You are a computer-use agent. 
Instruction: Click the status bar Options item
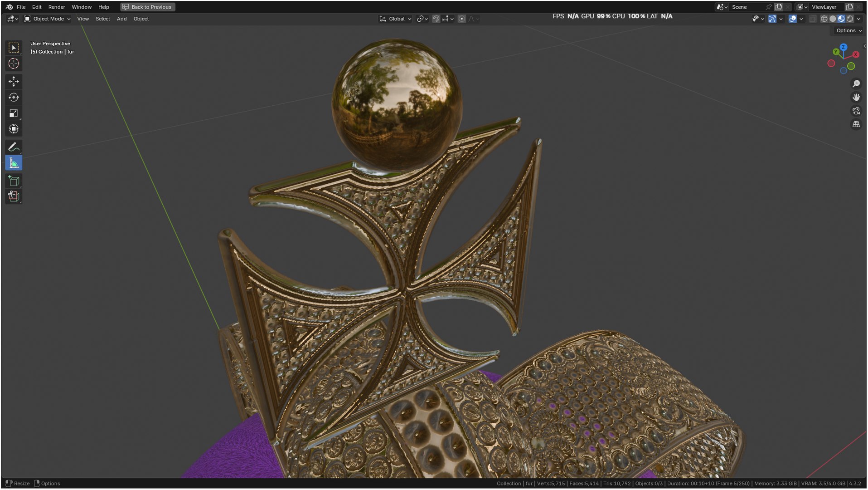pos(47,484)
